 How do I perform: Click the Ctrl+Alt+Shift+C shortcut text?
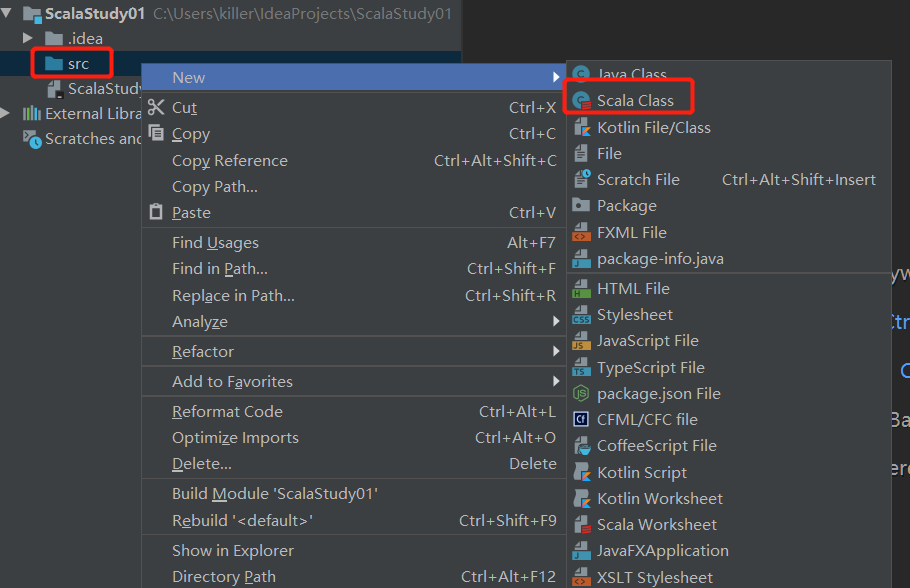(495, 161)
